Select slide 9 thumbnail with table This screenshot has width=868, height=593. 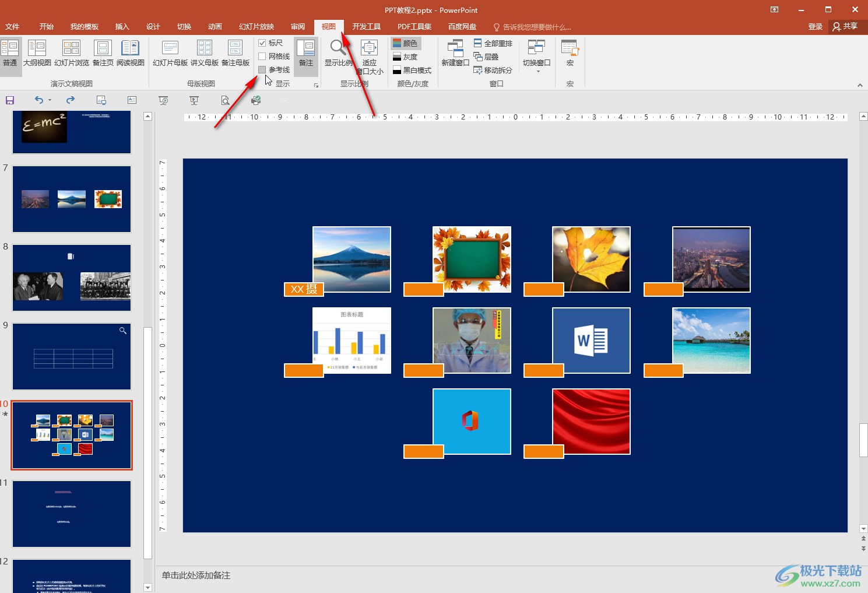[72, 356]
